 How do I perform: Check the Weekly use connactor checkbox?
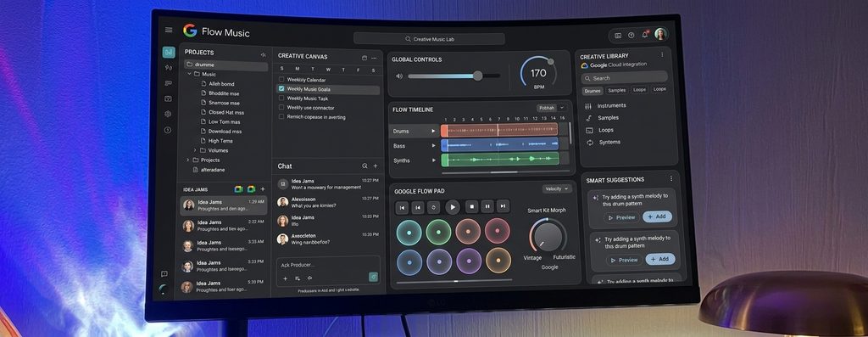pos(281,108)
